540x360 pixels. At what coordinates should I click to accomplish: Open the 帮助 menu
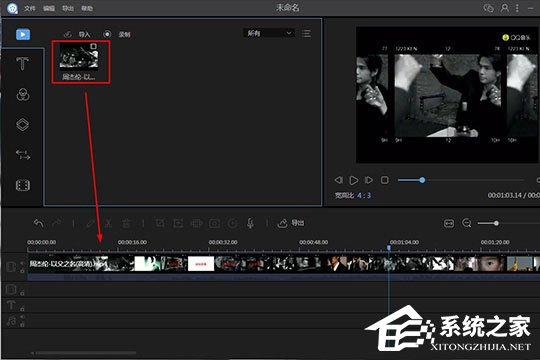coord(87,8)
